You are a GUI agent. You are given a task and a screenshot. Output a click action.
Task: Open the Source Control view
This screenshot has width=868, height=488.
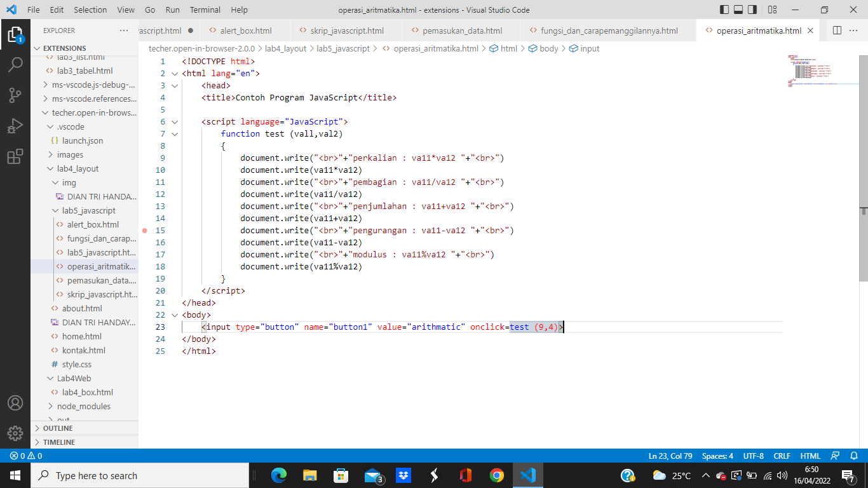click(15, 93)
